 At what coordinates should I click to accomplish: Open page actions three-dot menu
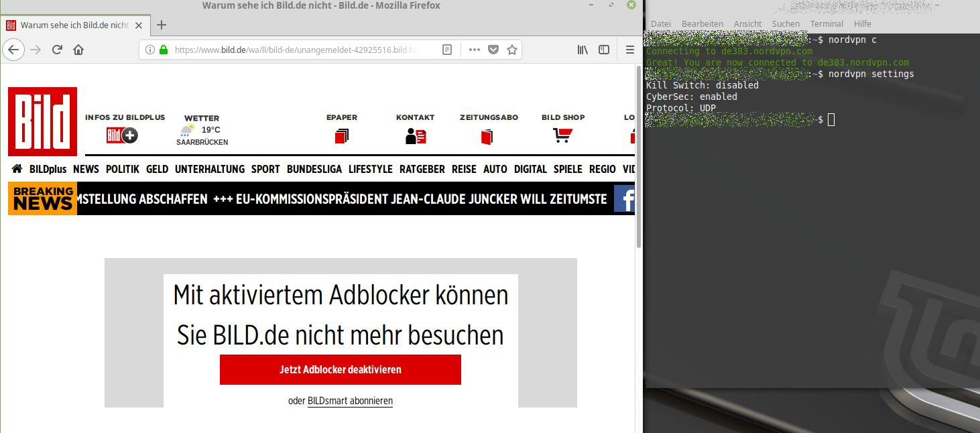click(475, 50)
